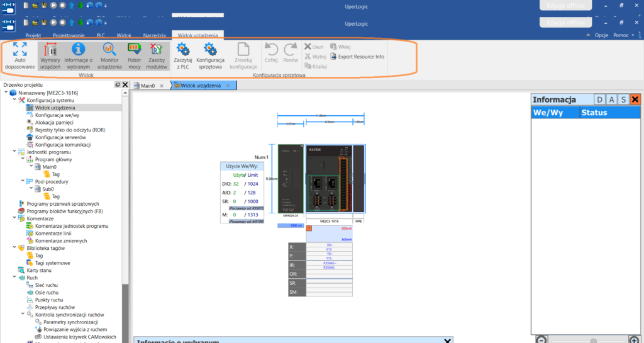Open Konfiguracja sprzętowa in ribbon
This screenshot has height=343, width=644.
pyautogui.click(x=210, y=56)
